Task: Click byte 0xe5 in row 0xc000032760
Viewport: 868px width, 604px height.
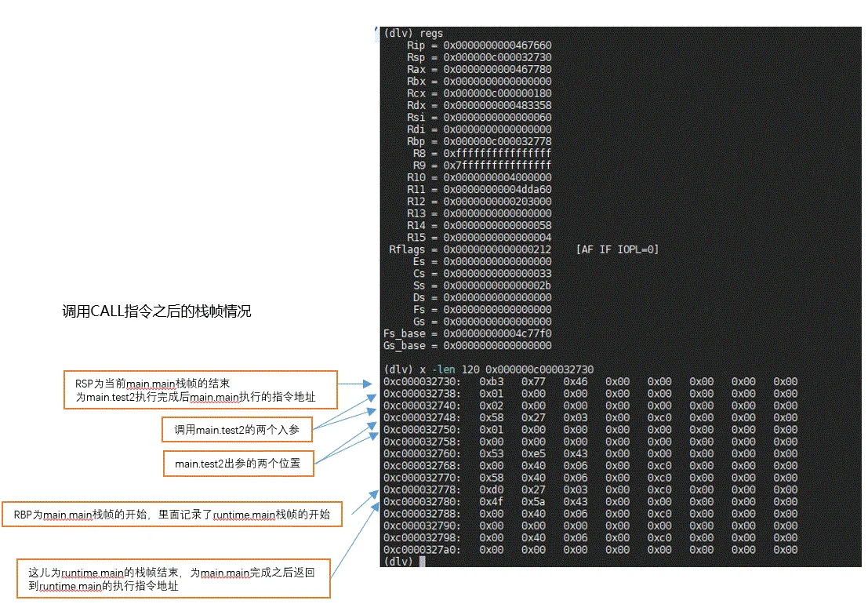Action: [x=533, y=454]
